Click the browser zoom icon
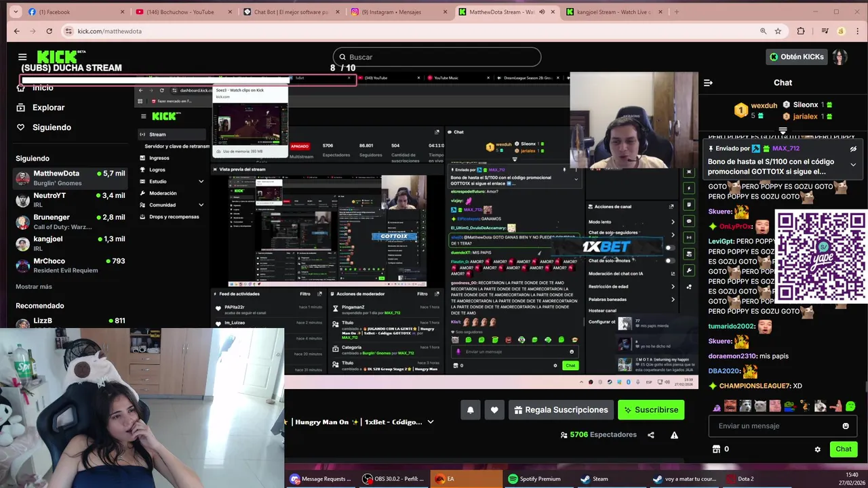868x488 pixels. 763,31
